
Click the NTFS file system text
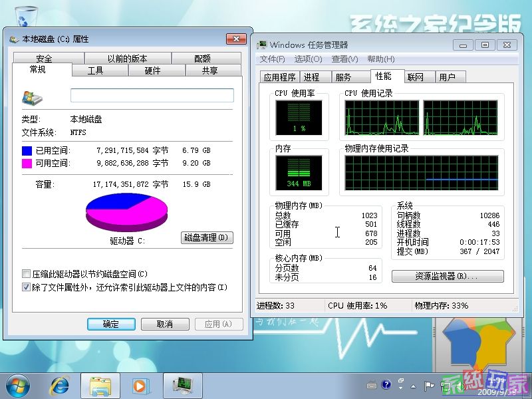tap(78, 132)
